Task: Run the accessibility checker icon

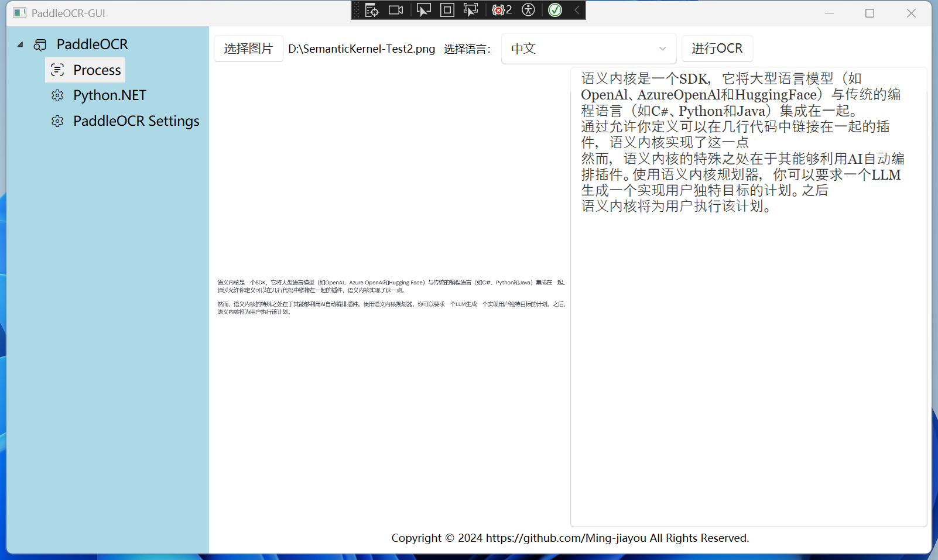Action: point(528,10)
